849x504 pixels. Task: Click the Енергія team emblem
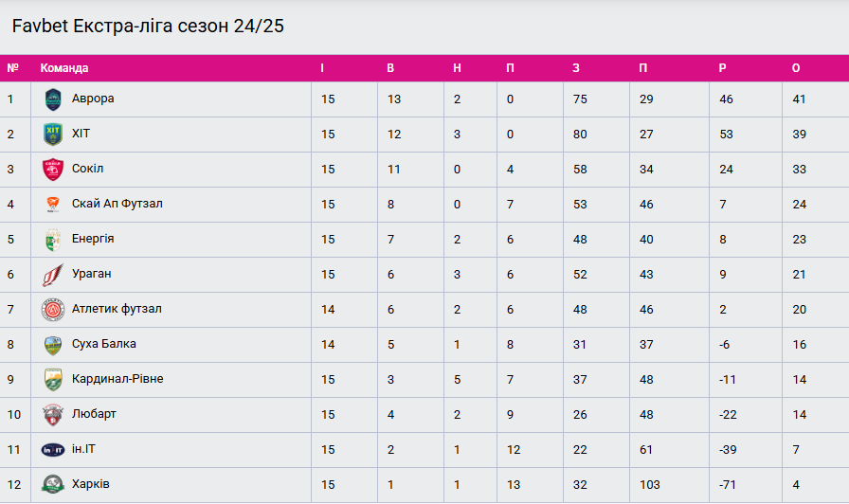(x=52, y=240)
